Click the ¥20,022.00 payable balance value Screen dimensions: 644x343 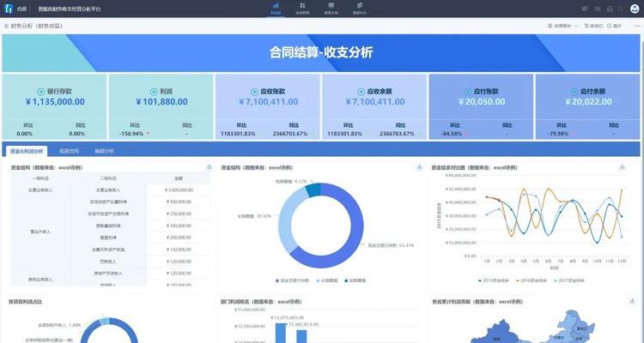click(588, 102)
